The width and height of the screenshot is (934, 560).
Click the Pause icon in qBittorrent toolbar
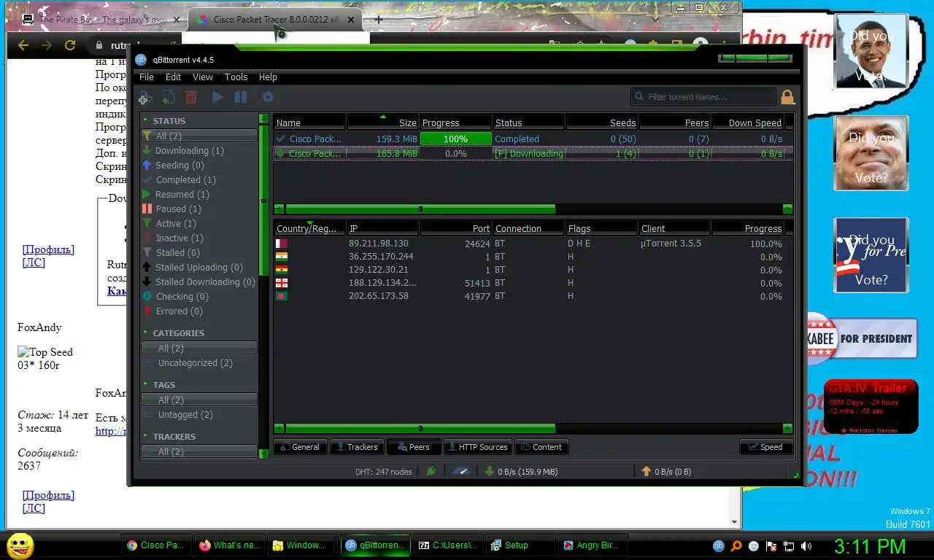click(241, 97)
